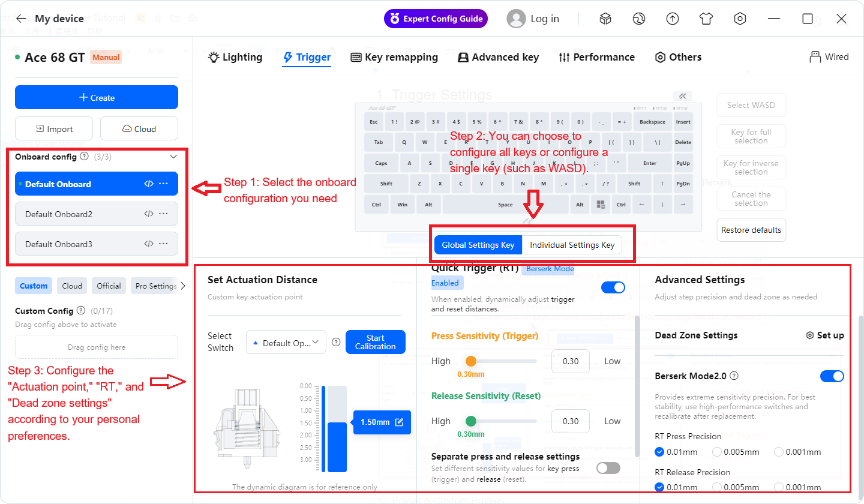Show more config tabs with right chevron

[x=183, y=286]
